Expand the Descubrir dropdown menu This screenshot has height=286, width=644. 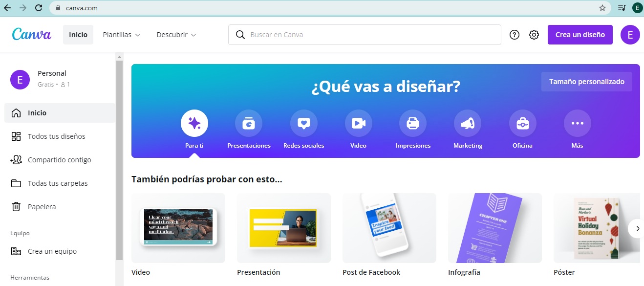pyautogui.click(x=176, y=34)
